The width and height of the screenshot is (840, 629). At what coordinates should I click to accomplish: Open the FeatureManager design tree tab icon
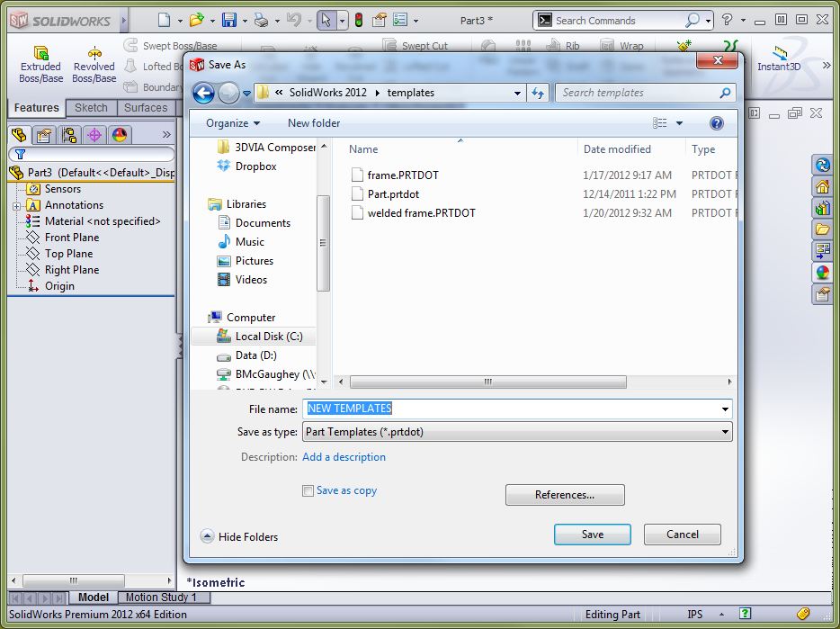click(19, 135)
